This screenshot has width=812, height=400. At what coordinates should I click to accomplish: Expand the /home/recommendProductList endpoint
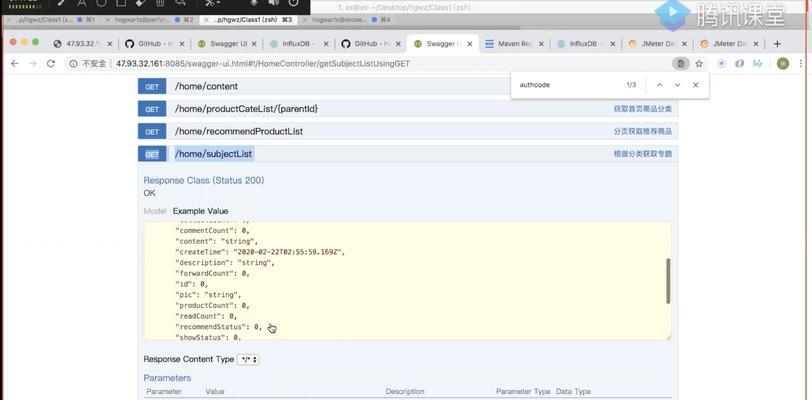tap(239, 132)
